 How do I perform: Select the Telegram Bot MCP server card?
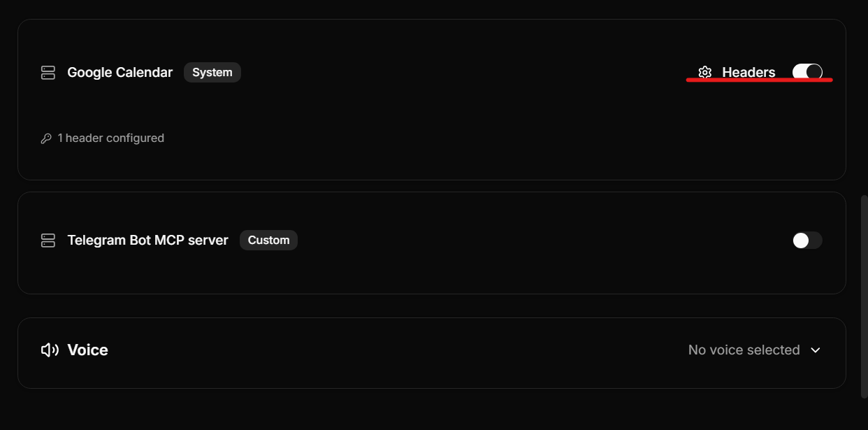click(431, 243)
